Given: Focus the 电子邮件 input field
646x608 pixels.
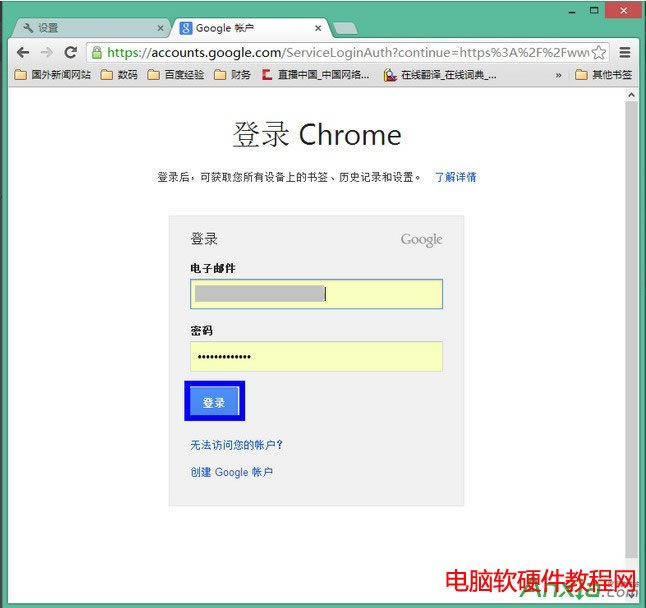Looking at the screenshot, I should (316, 294).
